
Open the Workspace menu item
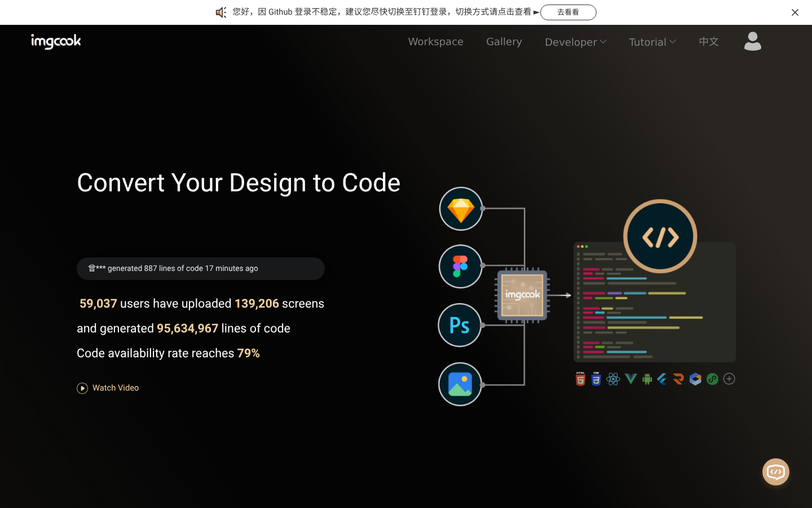click(436, 42)
